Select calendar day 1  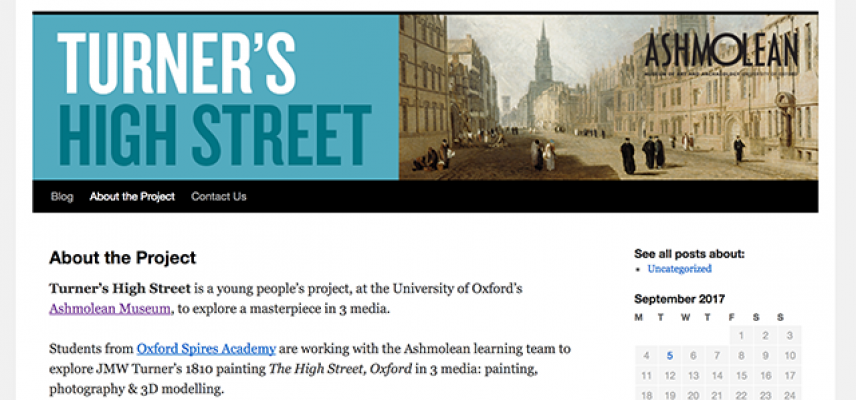pyautogui.click(x=741, y=336)
